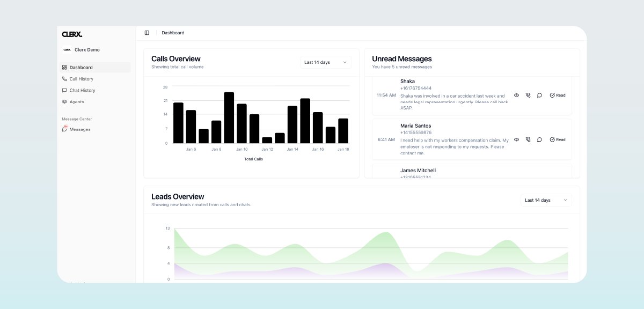This screenshot has height=309, width=644.
Task: Click the 6:41 AM timestamp
Action: (x=386, y=139)
